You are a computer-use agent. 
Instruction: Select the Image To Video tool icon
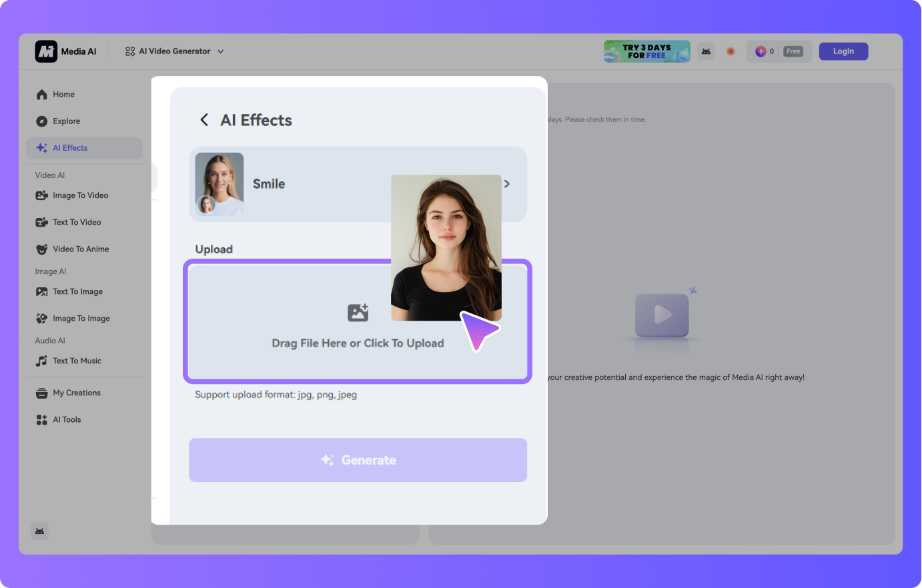click(41, 195)
